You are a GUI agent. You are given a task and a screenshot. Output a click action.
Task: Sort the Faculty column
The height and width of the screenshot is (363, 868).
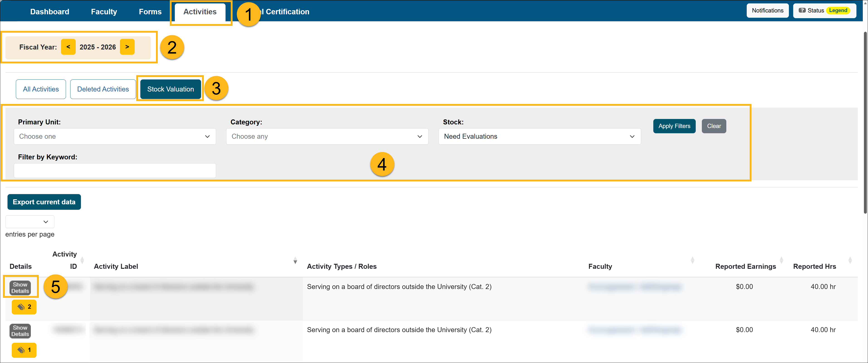(x=693, y=261)
